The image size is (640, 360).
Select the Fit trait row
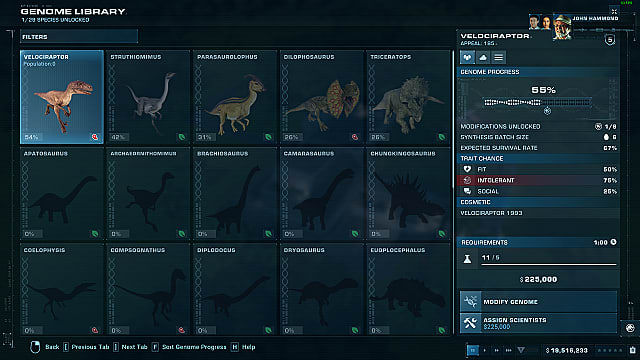(x=538, y=169)
